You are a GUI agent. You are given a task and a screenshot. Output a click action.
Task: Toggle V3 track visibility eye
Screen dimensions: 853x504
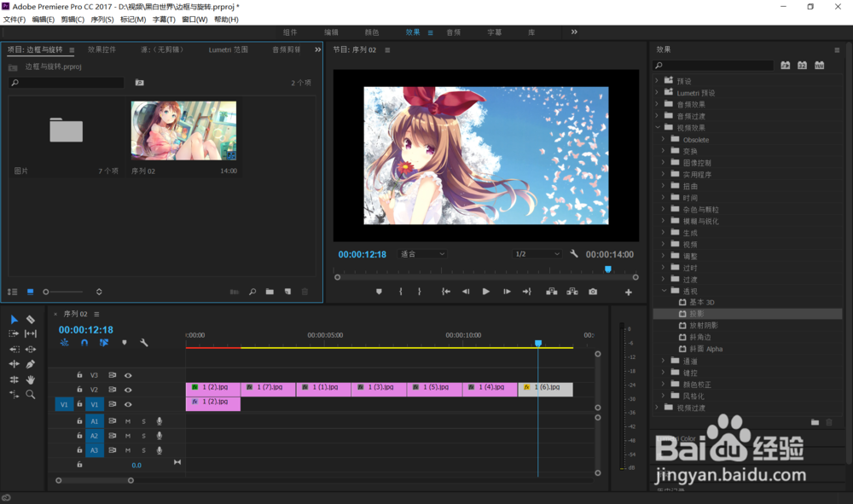click(128, 376)
